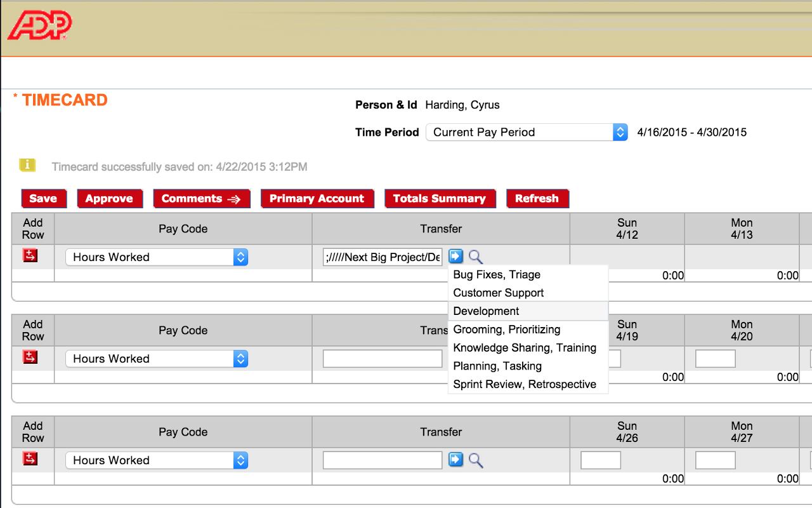Click the blue transfer arrow next to Next Big Project
The image size is (812, 508).
[x=455, y=256]
